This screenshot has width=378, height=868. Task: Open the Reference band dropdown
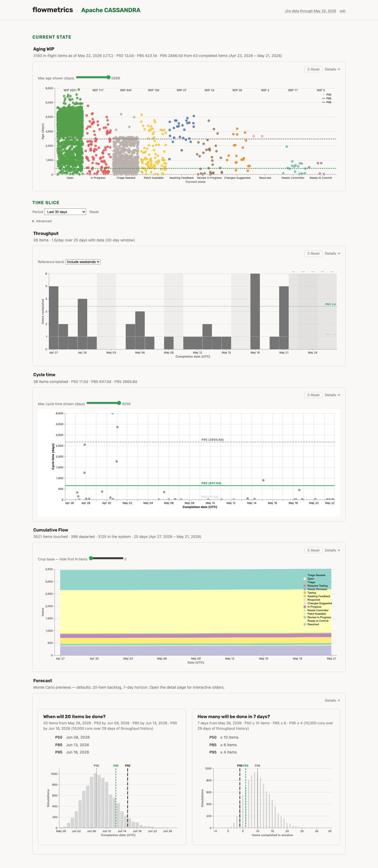coord(83,262)
